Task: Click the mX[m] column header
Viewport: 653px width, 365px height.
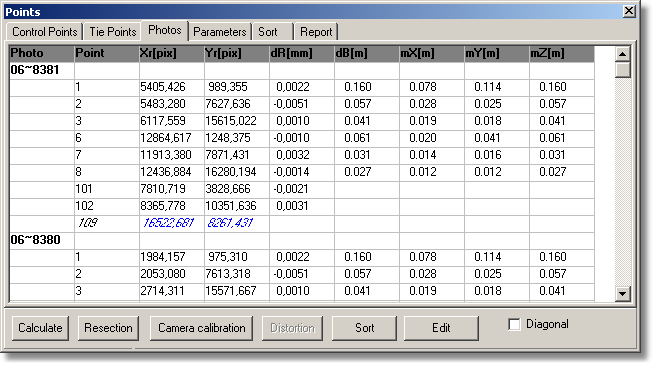Action: pyautogui.click(x=431, y=53)
